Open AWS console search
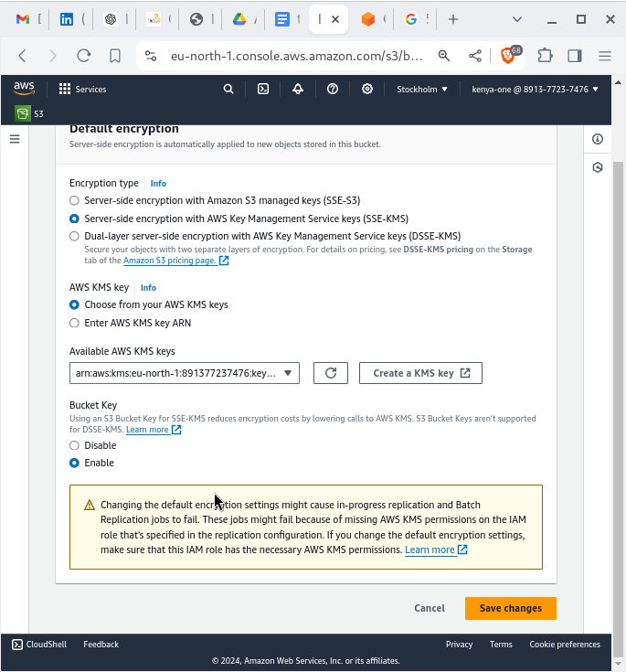626x672 pixels. tap(228, 90)
